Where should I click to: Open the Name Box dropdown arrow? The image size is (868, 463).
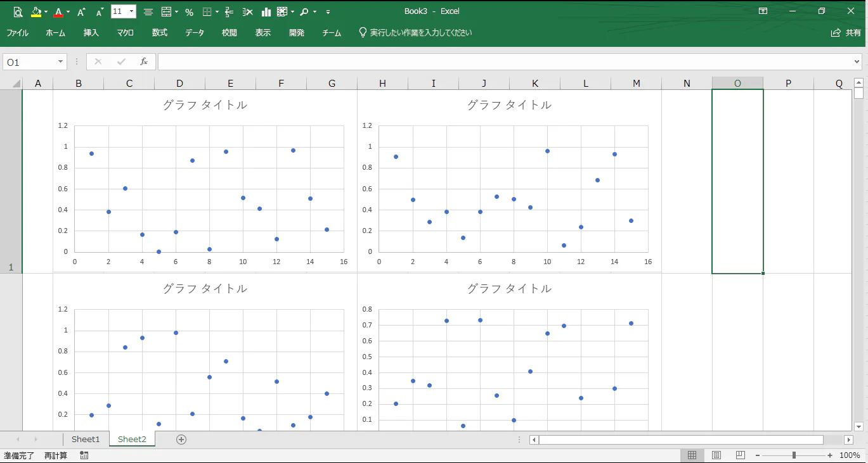[x=61, y=62]
